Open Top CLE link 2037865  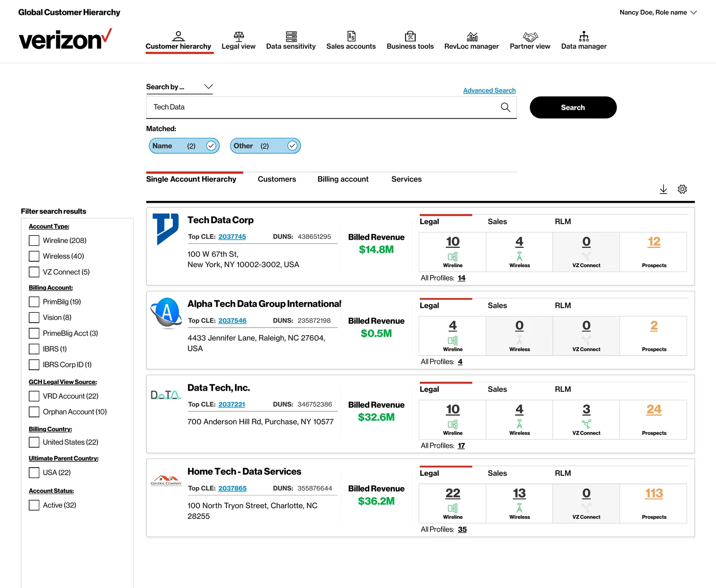coord(233,489)
